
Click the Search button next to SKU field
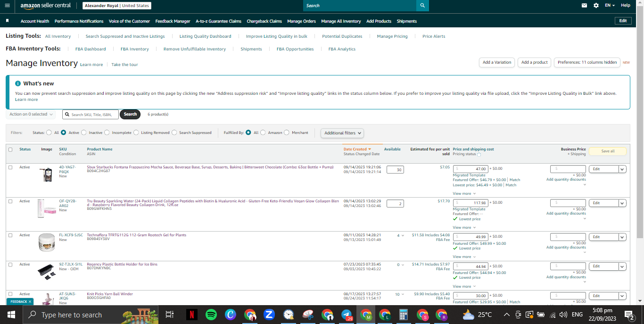click(x=130, y=114)
